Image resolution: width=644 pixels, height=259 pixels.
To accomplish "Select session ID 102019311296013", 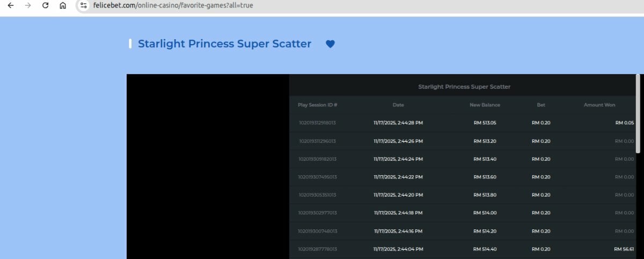I will pos(317,141).
